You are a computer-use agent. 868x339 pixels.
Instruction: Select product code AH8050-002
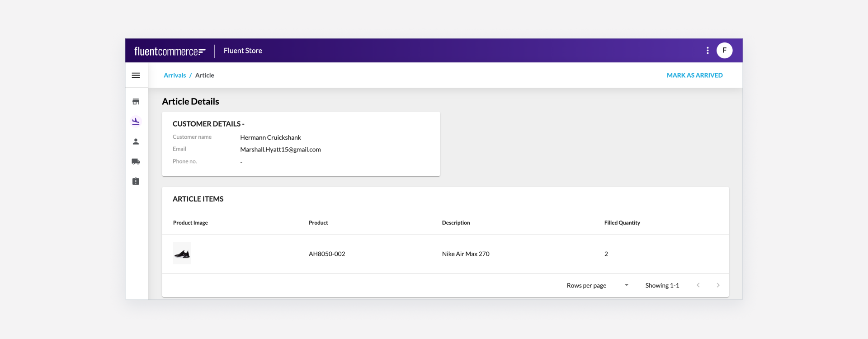(327, 254)
